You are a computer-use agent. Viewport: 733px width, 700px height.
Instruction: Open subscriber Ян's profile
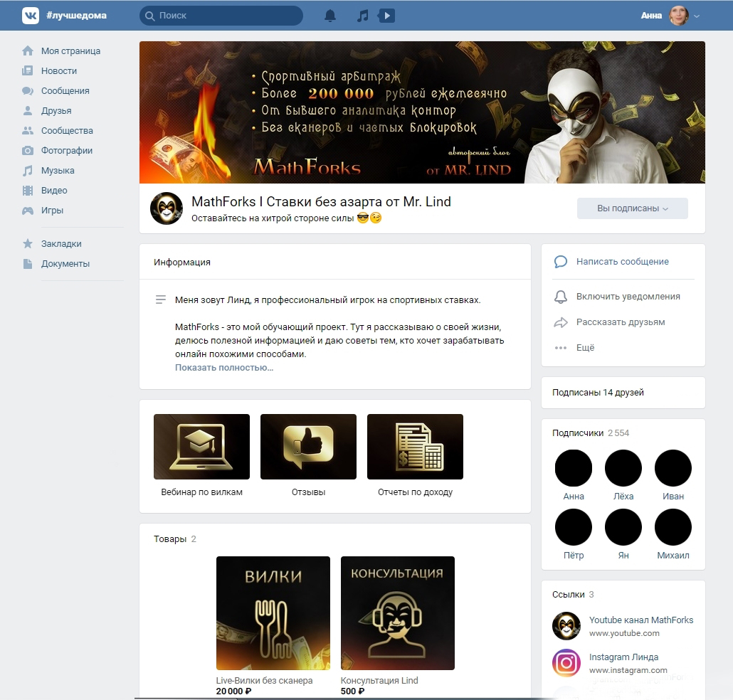click(623, 527)
